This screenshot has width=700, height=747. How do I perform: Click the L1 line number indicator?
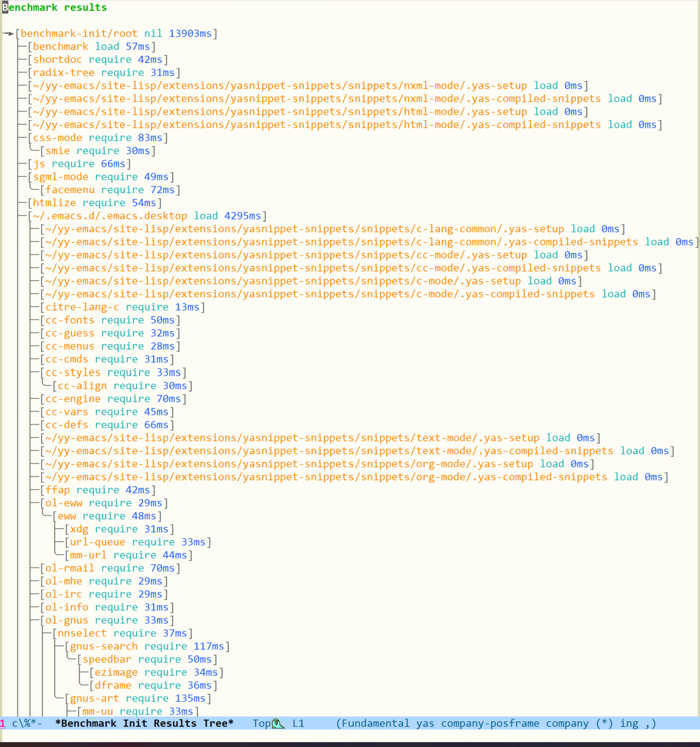click(298, 723)
